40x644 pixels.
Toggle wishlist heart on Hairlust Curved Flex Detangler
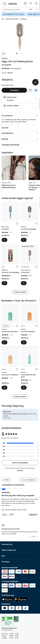point(36,223)
